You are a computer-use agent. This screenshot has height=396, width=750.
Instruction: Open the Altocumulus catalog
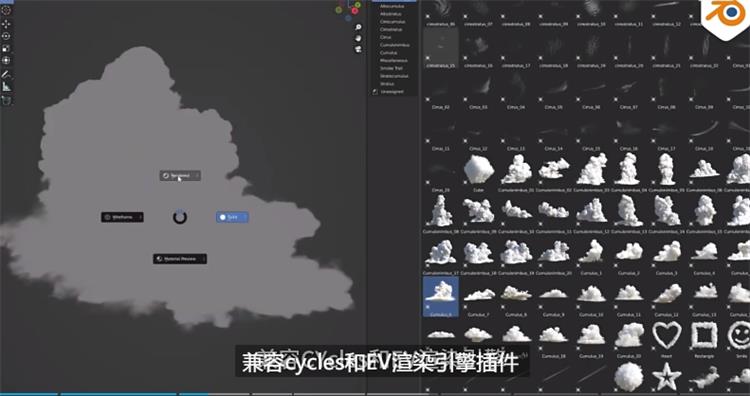(x=392, y=6)
